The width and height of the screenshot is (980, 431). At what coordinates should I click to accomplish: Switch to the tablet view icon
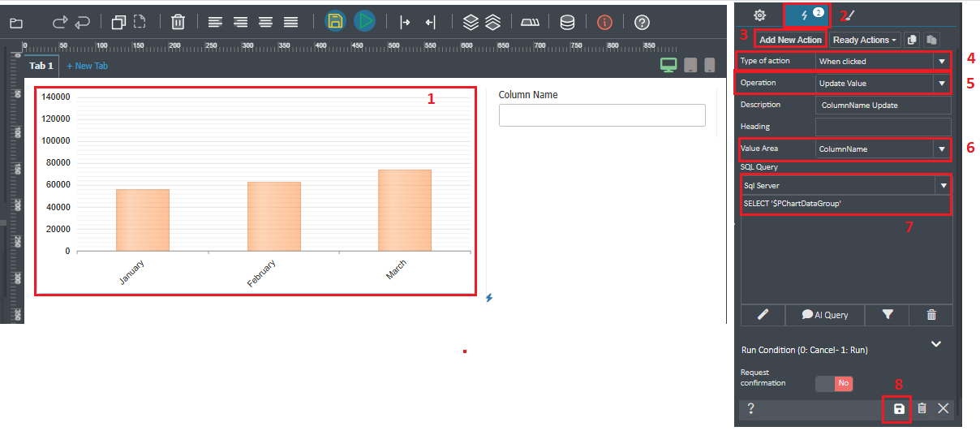[x=690, y=66]
